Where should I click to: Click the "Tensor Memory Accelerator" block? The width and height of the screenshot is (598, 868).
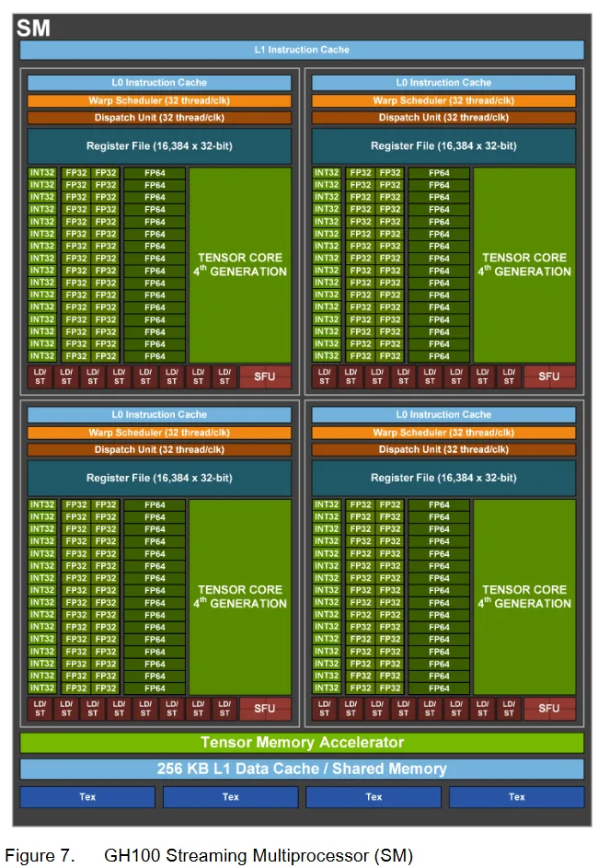302,742
